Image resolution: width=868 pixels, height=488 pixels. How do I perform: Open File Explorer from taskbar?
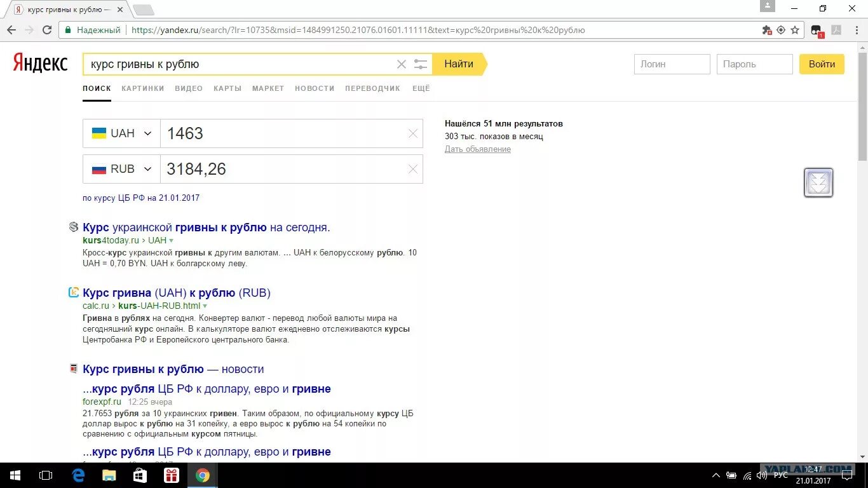(109, 475)
